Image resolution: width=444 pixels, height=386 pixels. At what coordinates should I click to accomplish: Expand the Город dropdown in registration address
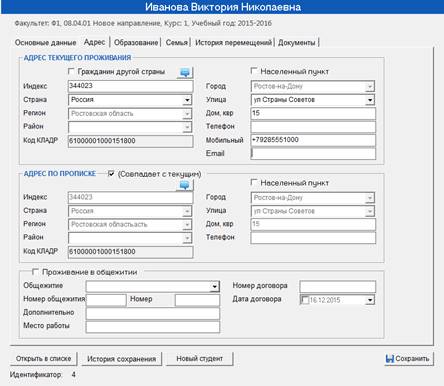370,198
